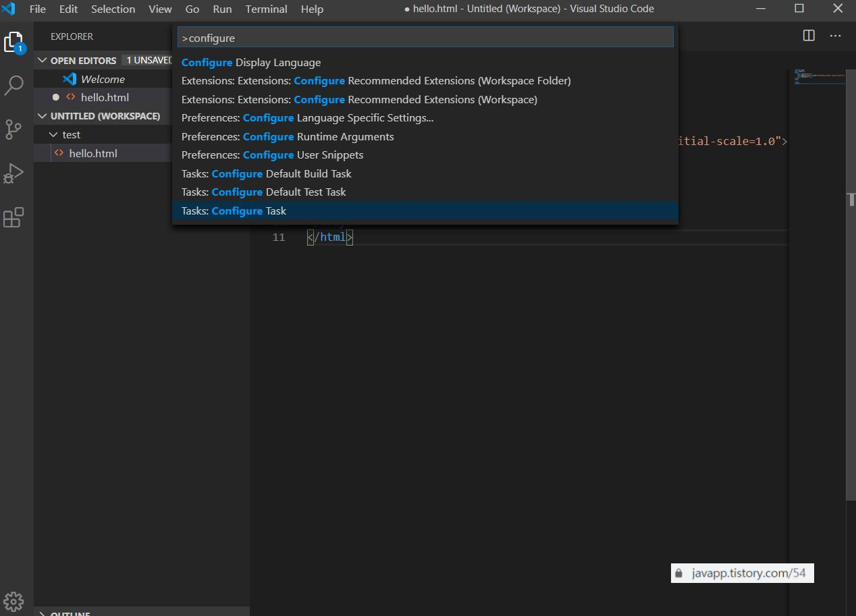The width and height of the screenshot is (856, 616).
Task: Open the Manage gear icon
Action: (x=14, y=600)
